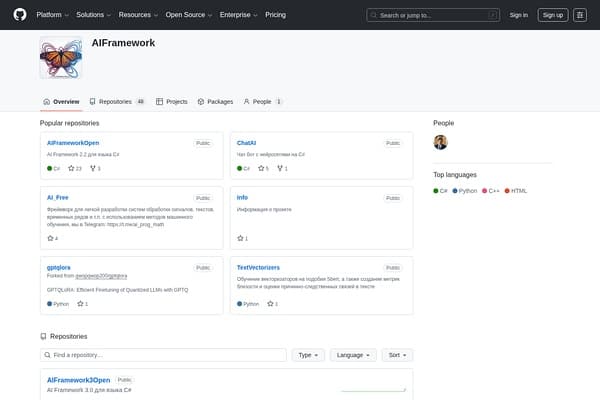
Task: Click the star count of gptqlora
Action: click(x=83, y=304)
